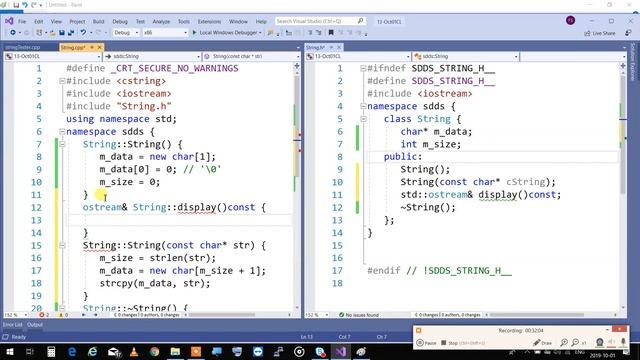
Task: Click the No issues found indicator
Action: click(x=359, y=315)
